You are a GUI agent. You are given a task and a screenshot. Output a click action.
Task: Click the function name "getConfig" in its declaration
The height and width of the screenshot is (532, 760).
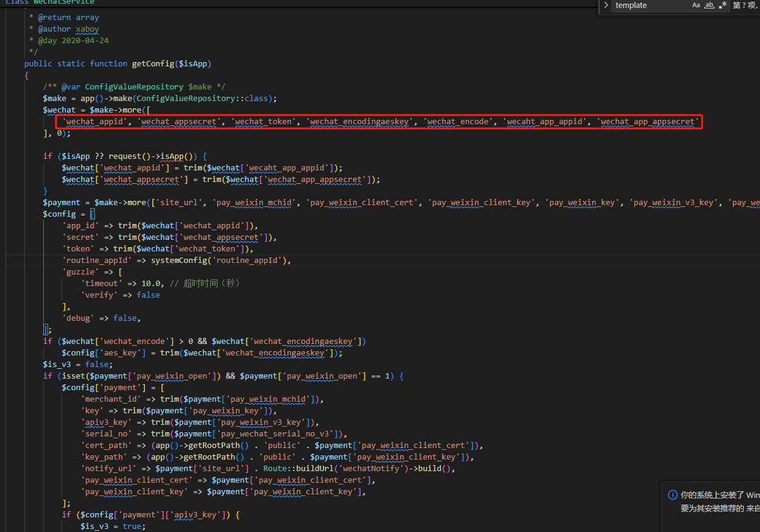(153, 64)
